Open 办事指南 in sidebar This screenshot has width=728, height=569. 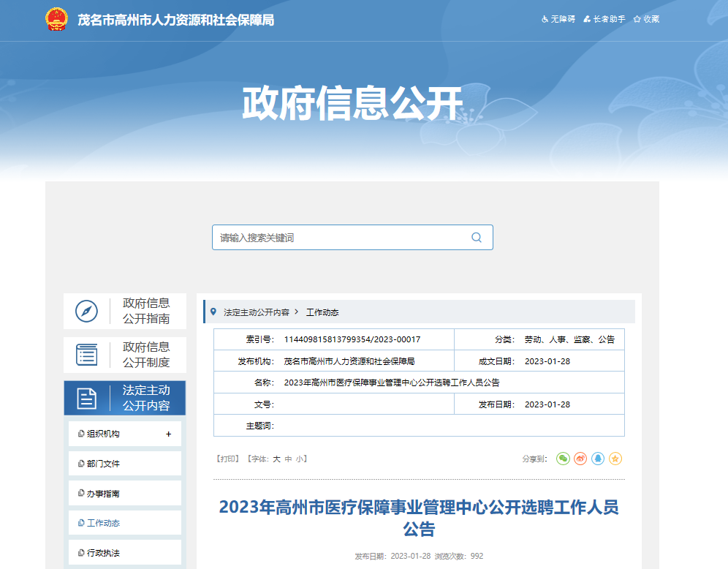[x=103, y=494]
